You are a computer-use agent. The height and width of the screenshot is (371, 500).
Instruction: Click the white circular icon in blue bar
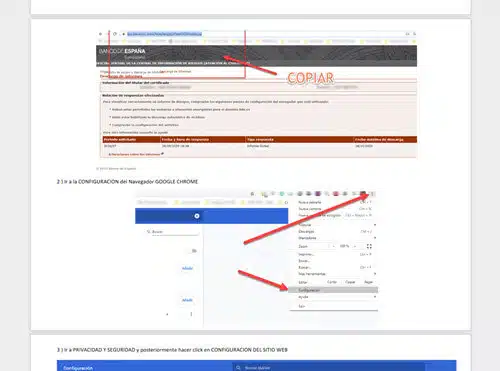(197, 216)
